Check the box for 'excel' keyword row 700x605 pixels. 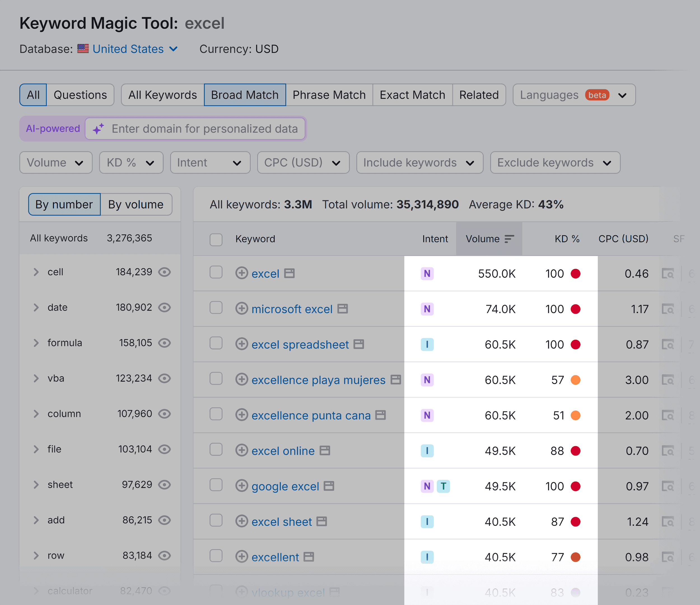pos(216,272)
